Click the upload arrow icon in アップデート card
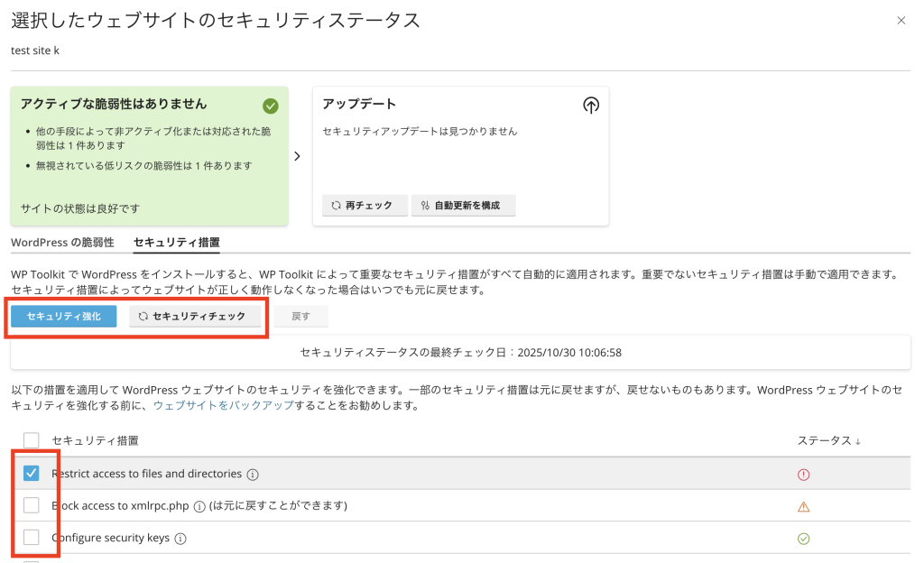 coord(591,106)
